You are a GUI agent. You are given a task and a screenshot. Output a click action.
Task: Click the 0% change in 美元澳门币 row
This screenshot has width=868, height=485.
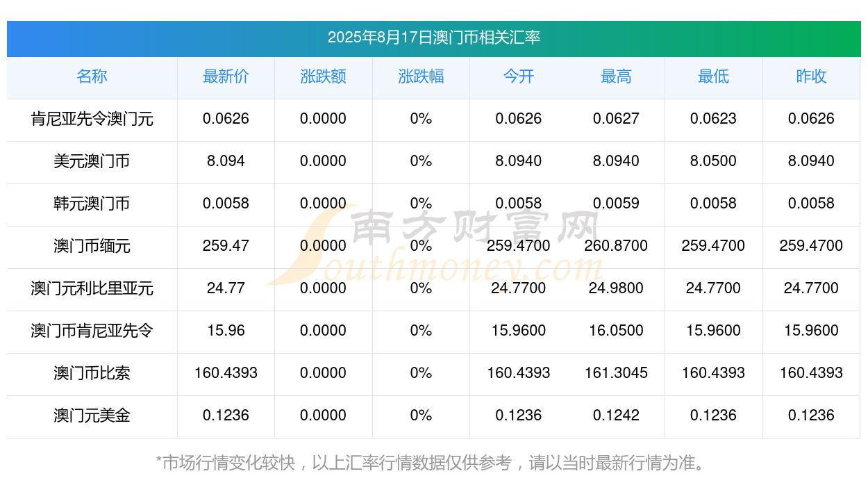[x=421, y=161]
